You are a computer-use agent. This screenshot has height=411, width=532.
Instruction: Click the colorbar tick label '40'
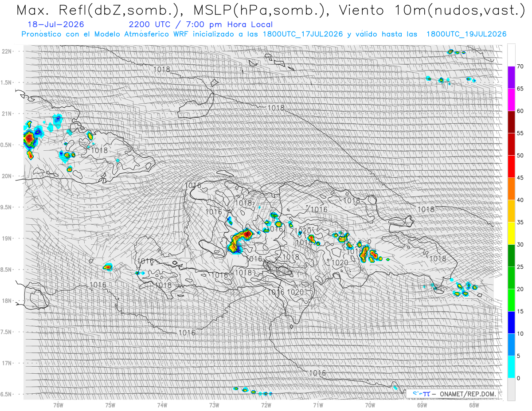coord(520,200)
